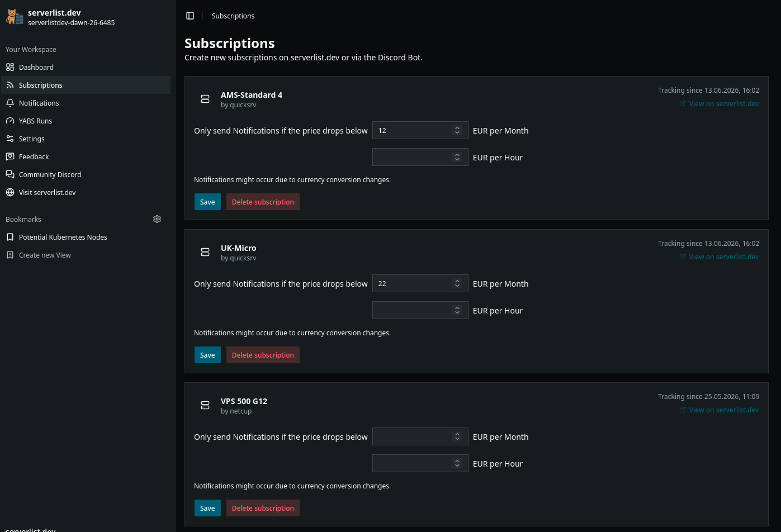Open Bookmarks gear settings icon

157,219
